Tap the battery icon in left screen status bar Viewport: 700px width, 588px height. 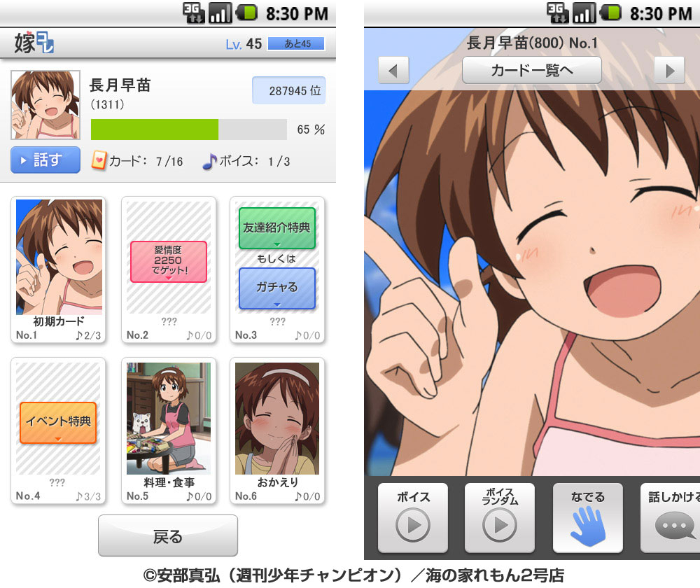point(246,12)
